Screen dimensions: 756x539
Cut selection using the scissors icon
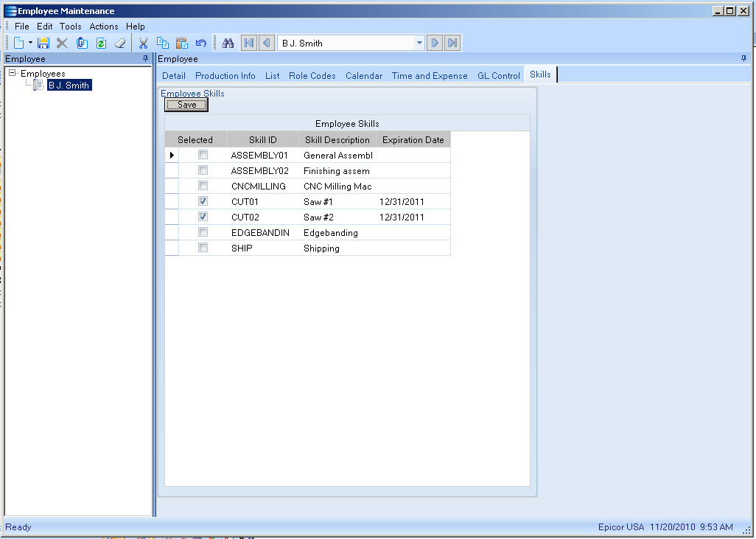142,42
